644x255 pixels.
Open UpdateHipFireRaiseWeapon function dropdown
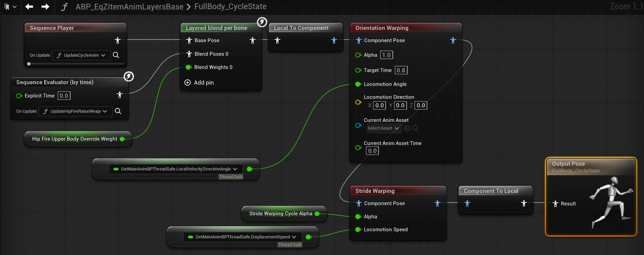(76, 111)
